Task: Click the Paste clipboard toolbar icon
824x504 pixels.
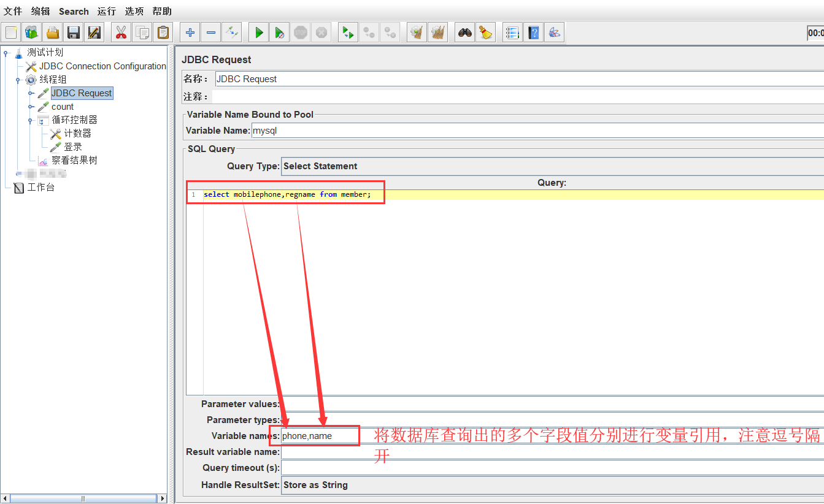Action: (x=163, y=32)
